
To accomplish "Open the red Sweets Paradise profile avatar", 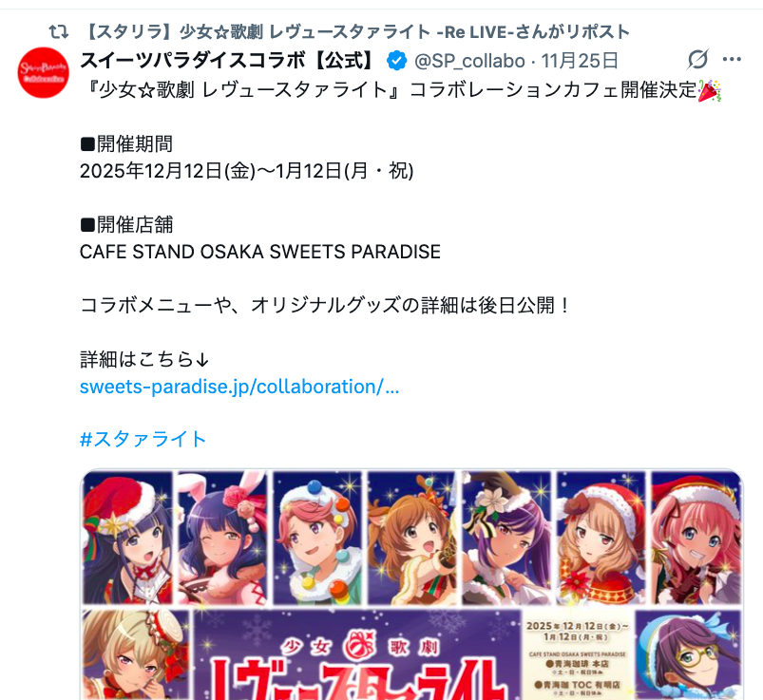I will click(x=44, y=72).
